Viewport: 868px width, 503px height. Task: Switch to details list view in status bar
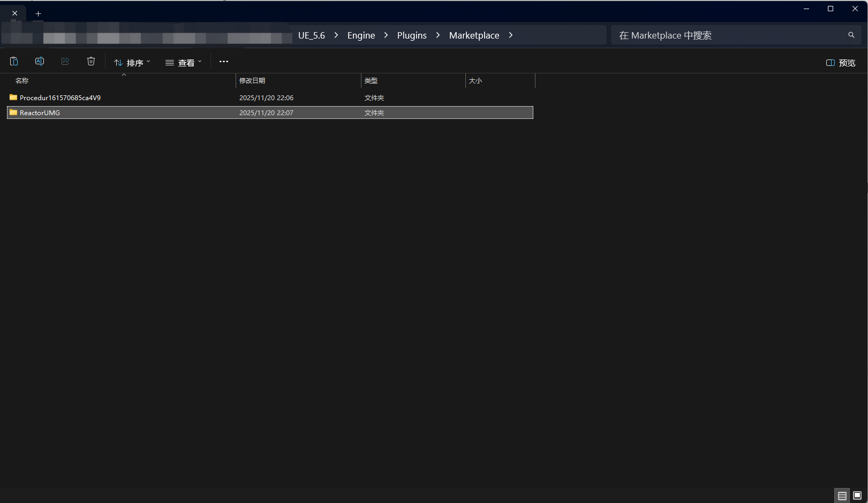(x=842, y=496)
